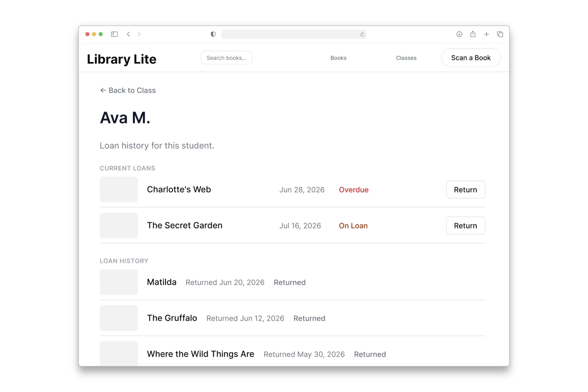Click the share icon in toolbar
Viewport: 588px width, 392px height.
473,34
